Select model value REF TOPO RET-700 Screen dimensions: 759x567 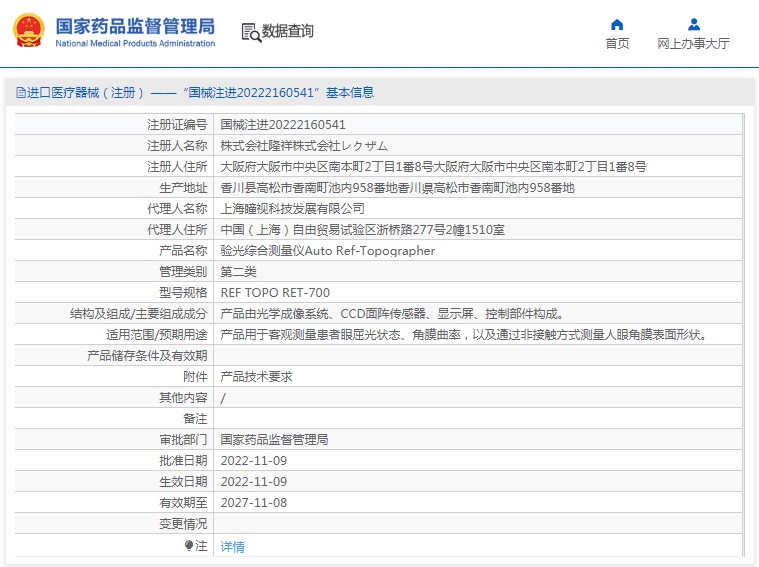click(275, 292)
